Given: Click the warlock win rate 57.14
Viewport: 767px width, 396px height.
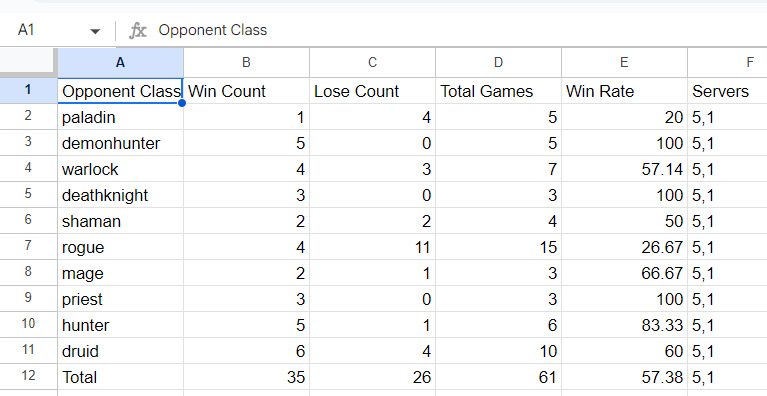Looking at the screenshot, I should tap(624, 169).
